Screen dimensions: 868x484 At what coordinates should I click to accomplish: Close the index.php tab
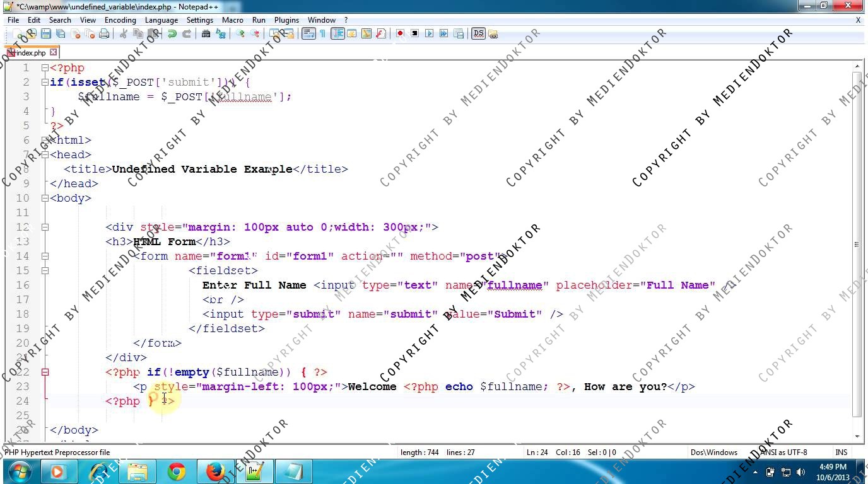54,52
